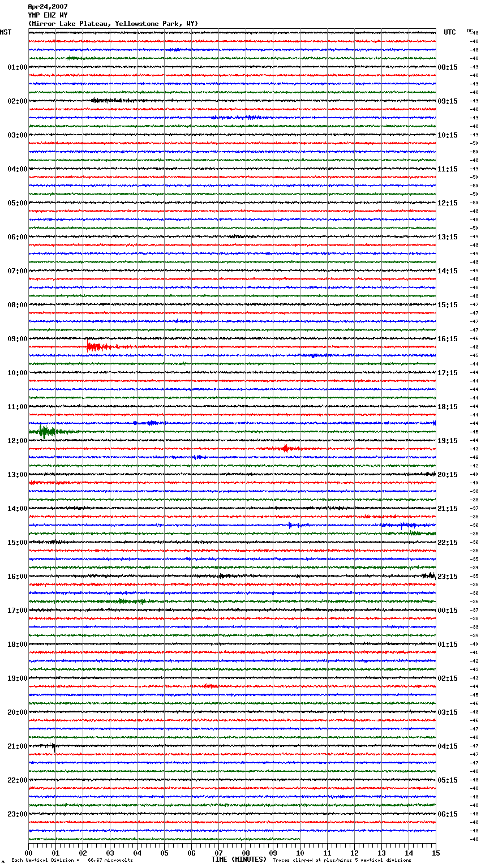Click the UTC timezone header label
Image resolution: width=481 pixels, height=868 pixels.
point(450,32)
